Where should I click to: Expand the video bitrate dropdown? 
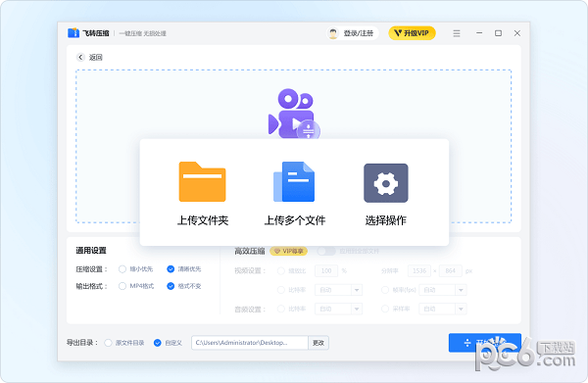click(357, 290)
